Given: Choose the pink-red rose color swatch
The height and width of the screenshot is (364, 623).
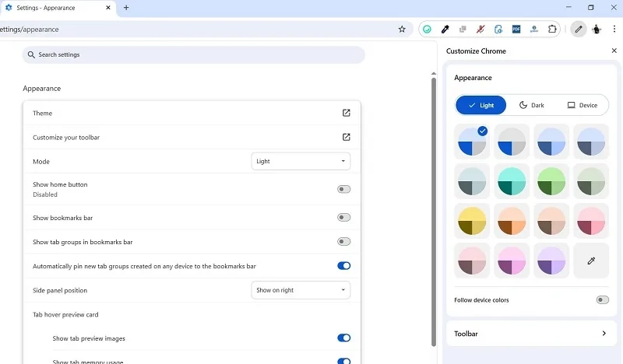Looking at the screenshot, I should [x=591, y=221].
